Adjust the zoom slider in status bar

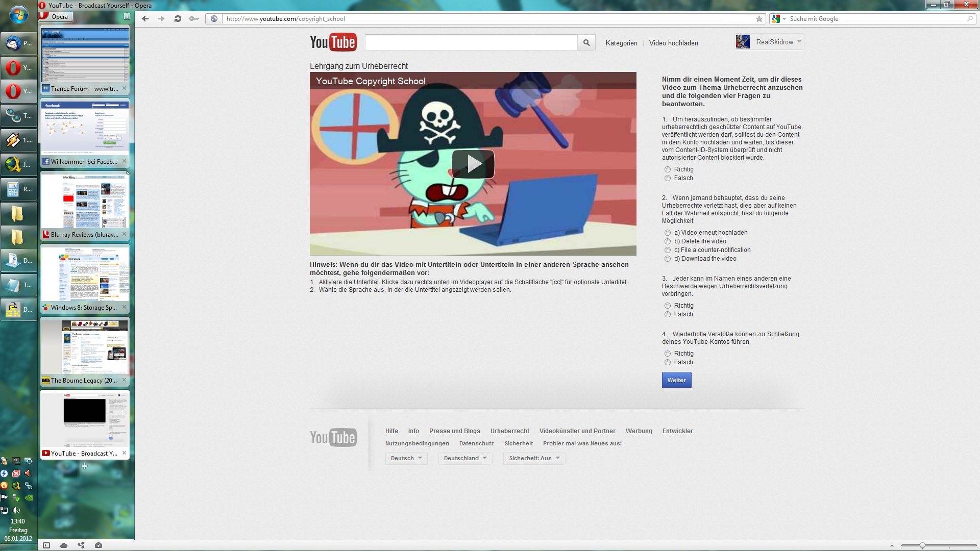pos(922,545)
